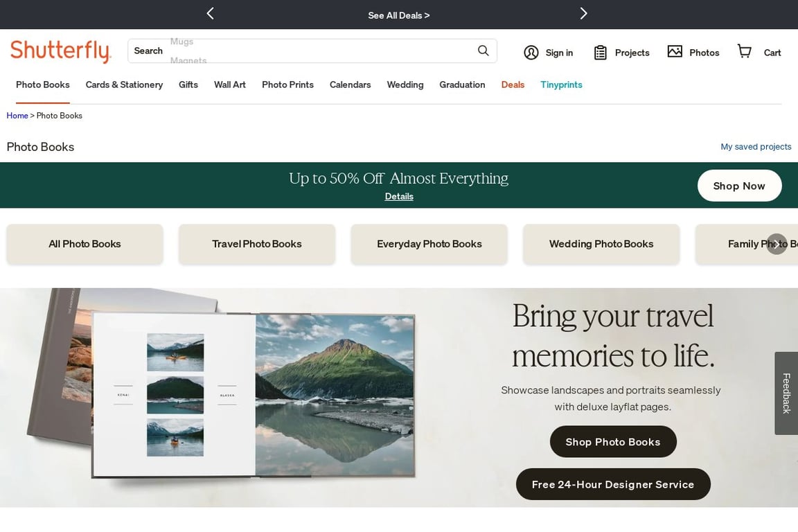Open the Wall Art menu

[229, 85]
